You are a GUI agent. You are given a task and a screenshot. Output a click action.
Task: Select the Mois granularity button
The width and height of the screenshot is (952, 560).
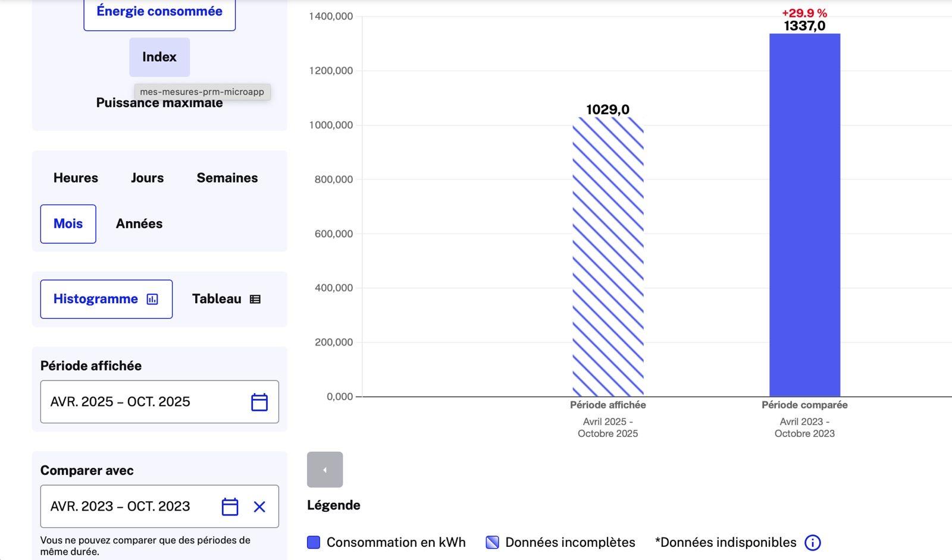tap(68, 224)
